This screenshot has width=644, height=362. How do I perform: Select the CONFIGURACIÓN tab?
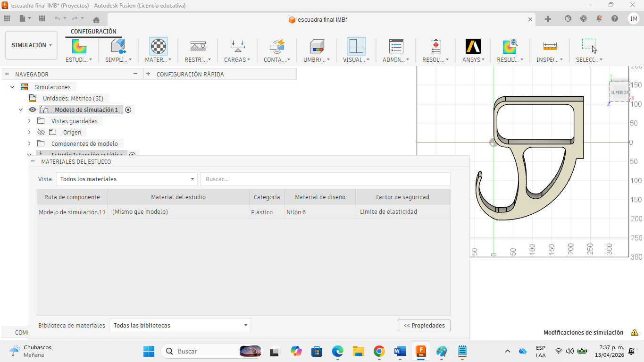point(93,32)
